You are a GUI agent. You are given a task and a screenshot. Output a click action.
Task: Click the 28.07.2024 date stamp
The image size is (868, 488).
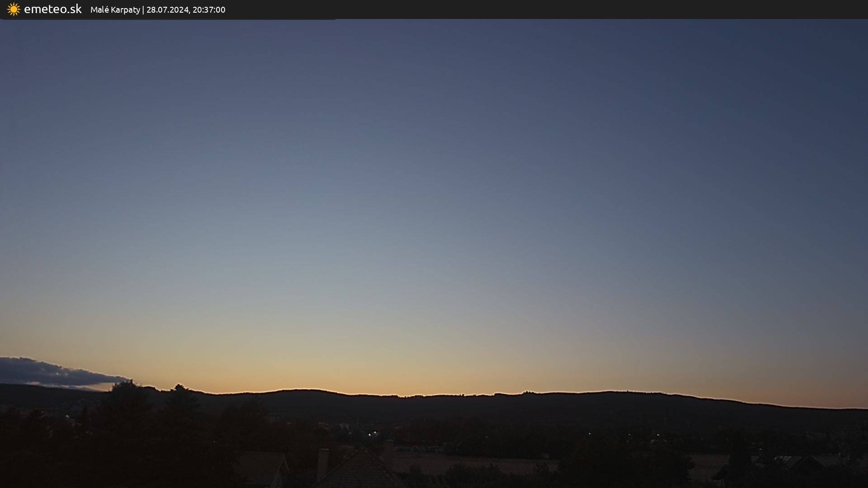click(167, 10)
